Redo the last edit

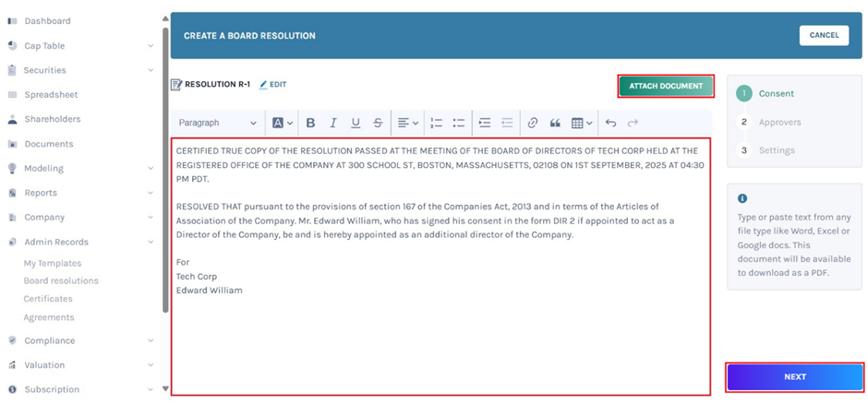633,123
